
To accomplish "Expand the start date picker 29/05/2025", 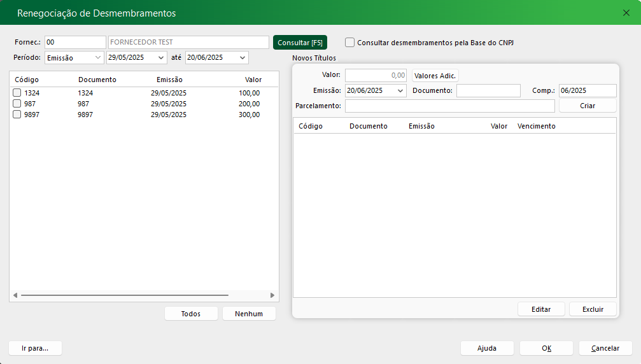I will [161, 58].
